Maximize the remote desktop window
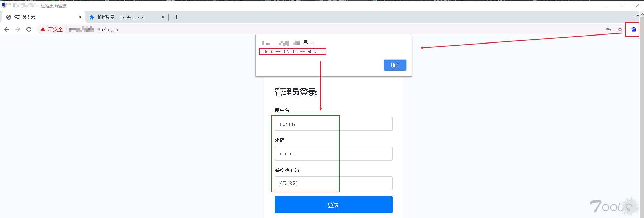 point(621,6)
